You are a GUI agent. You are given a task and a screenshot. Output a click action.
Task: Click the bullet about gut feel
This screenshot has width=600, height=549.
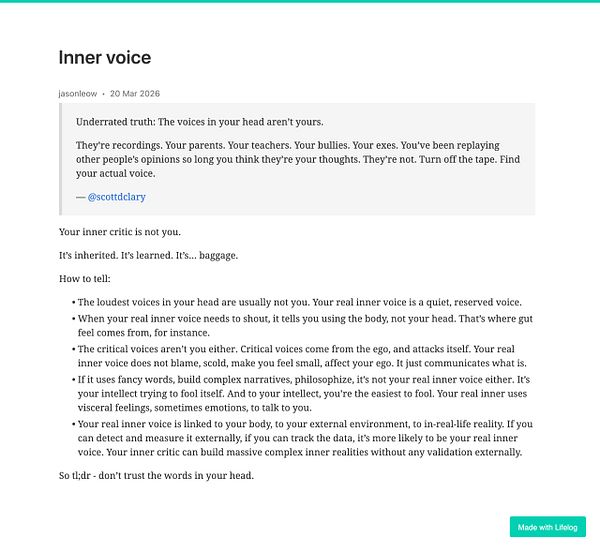pos(305,326)
